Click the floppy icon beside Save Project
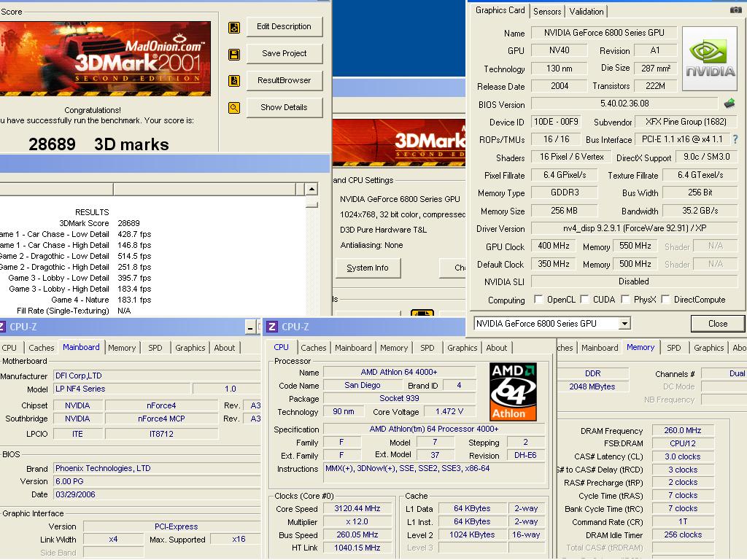The width and height of the screenshot is (747, 560). pyautogui.click(x=234, y=54)
